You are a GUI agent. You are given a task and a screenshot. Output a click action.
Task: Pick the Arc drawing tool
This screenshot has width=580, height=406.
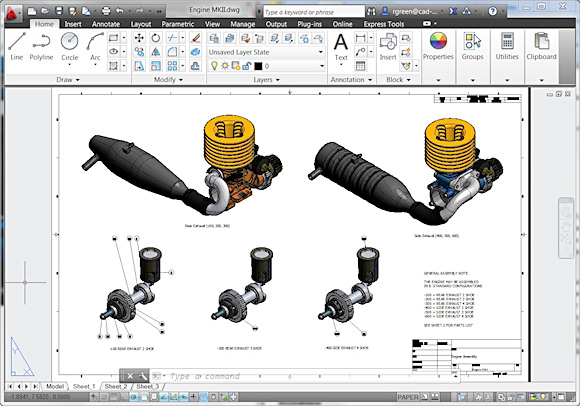[95, 46]
